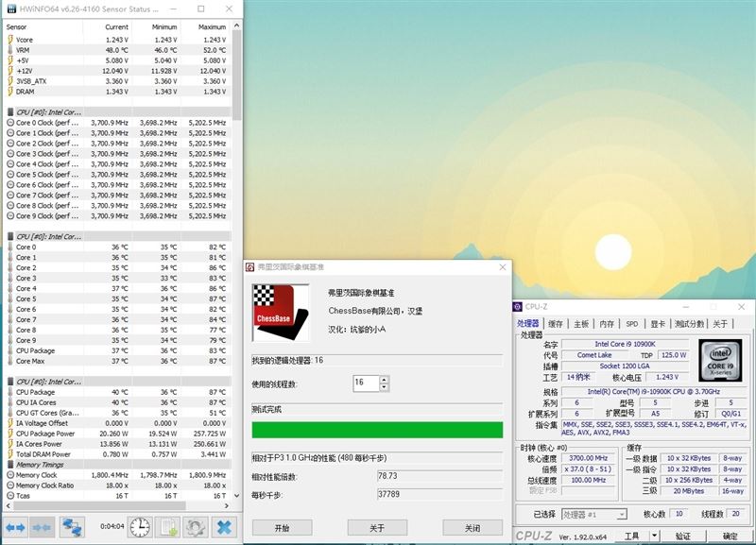
Task: Click 开始 button in Fritz Chess benchmark
Action: 282,528
